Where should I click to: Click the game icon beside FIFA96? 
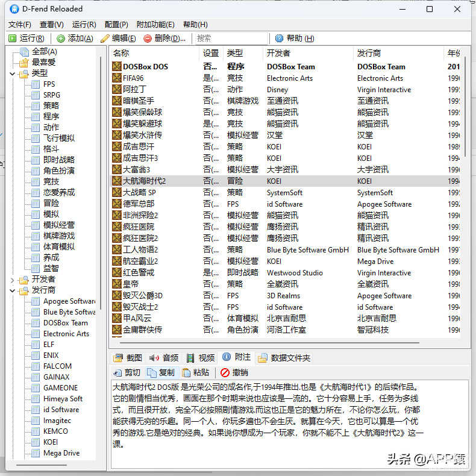tap(117, 78)
